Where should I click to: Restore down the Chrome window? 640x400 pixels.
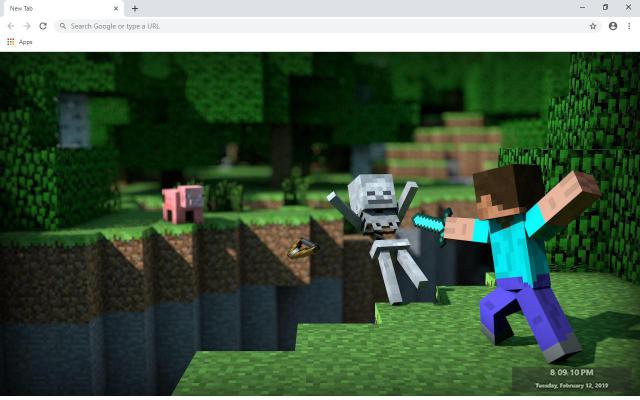click(605, 7)
